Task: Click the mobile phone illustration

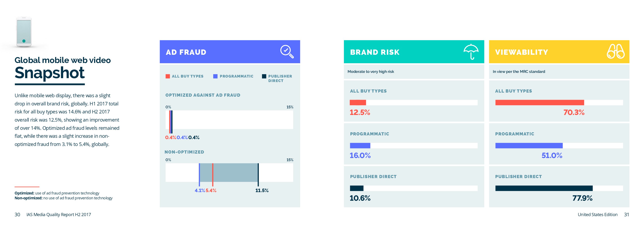Action: coord(24,32)
